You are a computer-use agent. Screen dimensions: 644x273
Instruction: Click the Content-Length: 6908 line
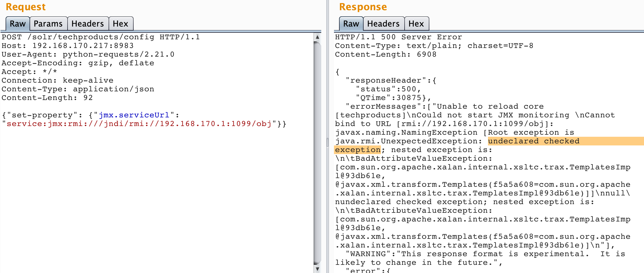click(386, 54)
